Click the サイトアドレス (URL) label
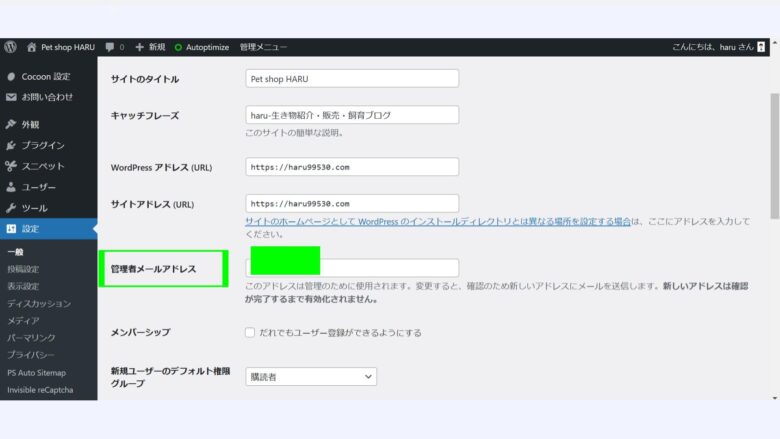The height and width of the screenshot is (439, 780). click(152, 204)
